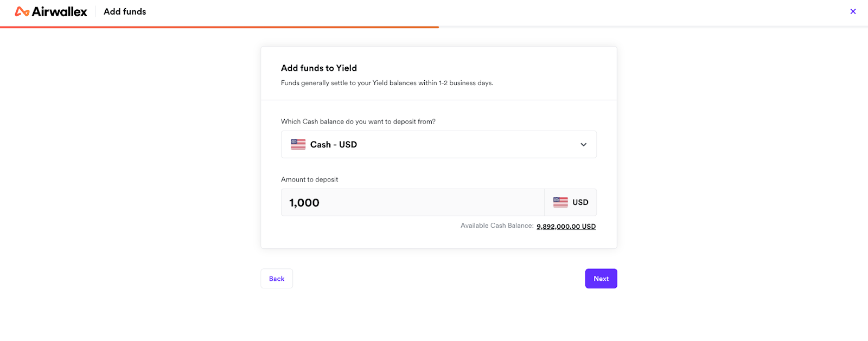The width and height of the screenshot is (868, 341).
Task: Click the Funds generally settle description text
Action: (387, 83)
